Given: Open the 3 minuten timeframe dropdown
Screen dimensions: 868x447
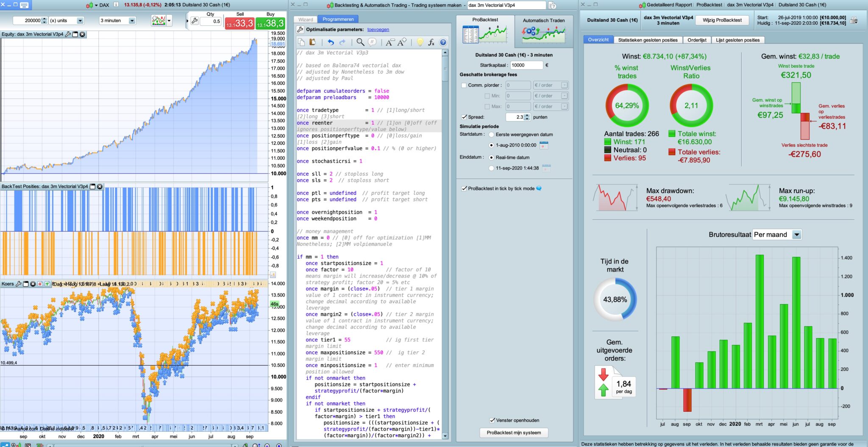Looking at the screenshot, I should (x=132, y=21).
